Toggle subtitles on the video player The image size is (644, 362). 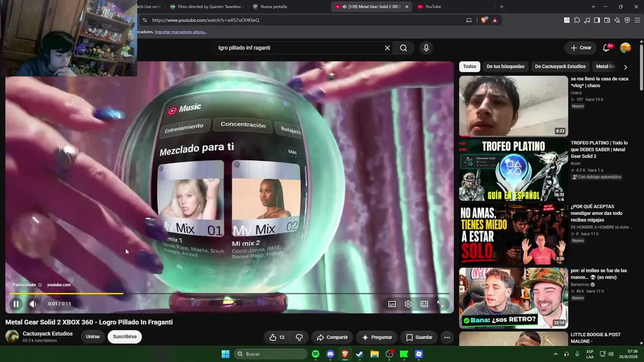tap(392, 304)
